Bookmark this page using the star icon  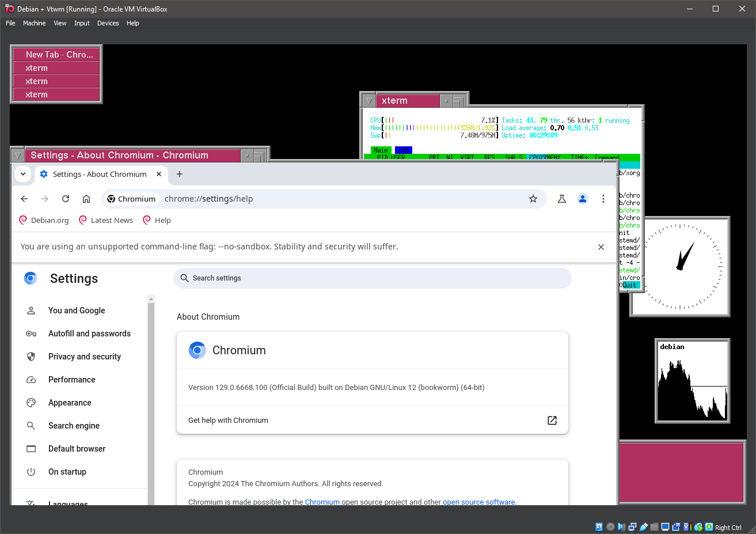(533, 199)
